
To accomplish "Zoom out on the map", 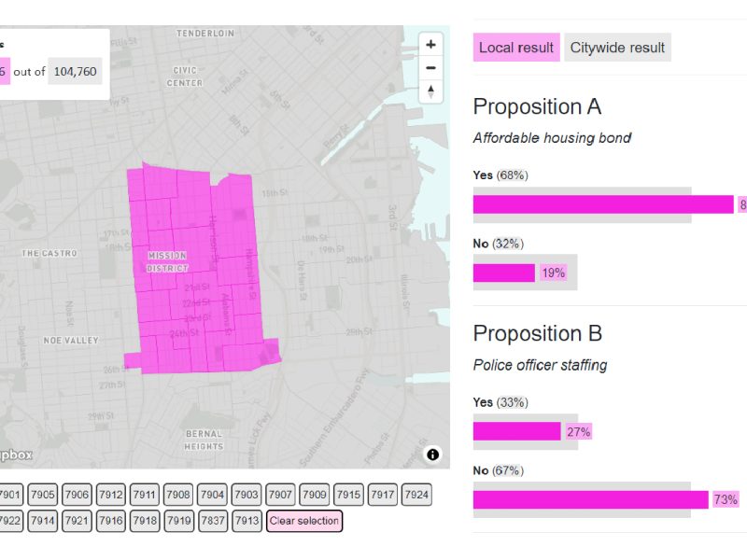I will tap(430, 67).
